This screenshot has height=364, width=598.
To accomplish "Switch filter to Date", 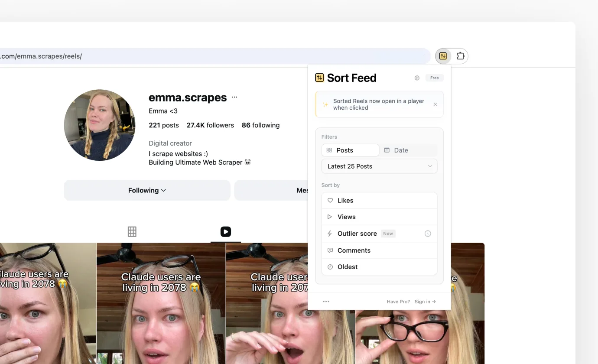I will (x=408, y=150).
